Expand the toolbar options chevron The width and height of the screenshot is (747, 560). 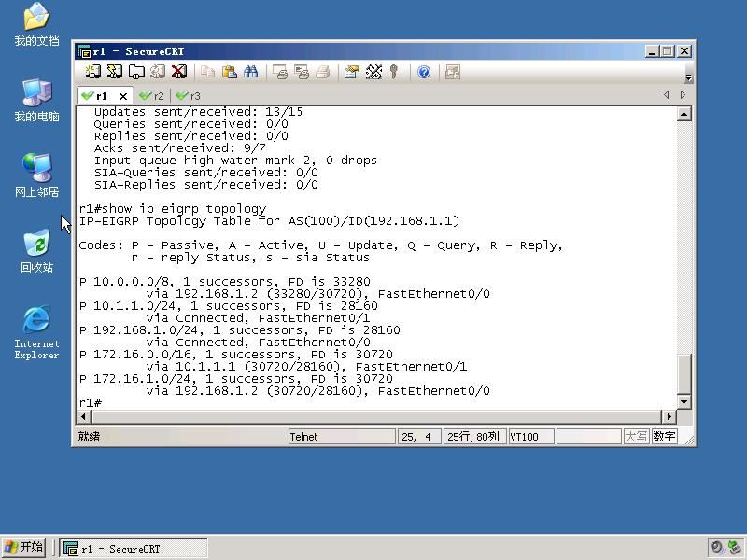pos(688,78)
